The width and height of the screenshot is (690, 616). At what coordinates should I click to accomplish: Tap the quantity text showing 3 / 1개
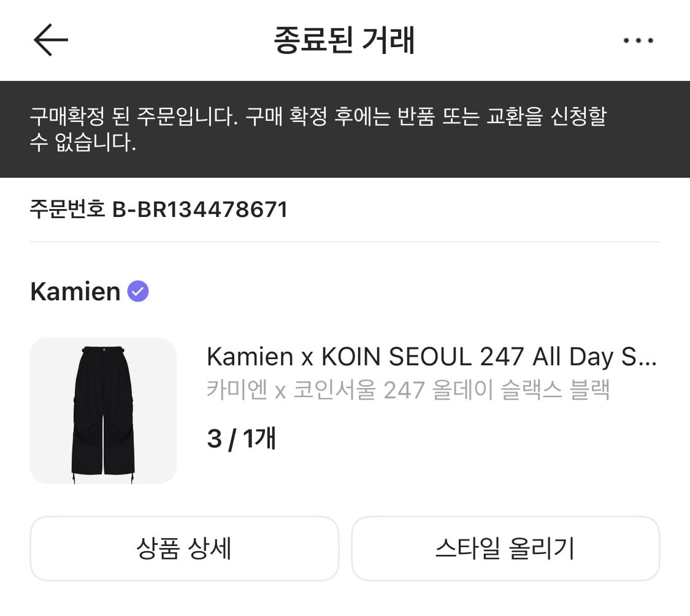[x=242, y=438]
